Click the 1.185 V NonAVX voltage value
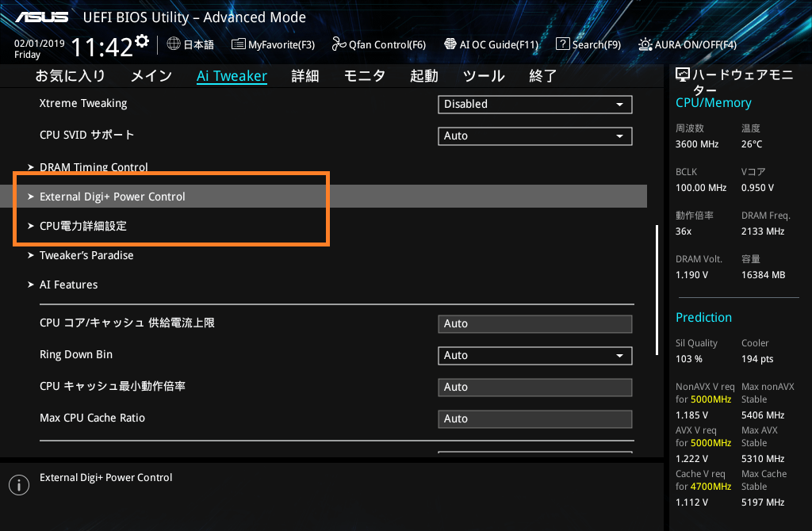Image resolution: width=812 pixels, height=531 pixels. click(x=691, y=415)
